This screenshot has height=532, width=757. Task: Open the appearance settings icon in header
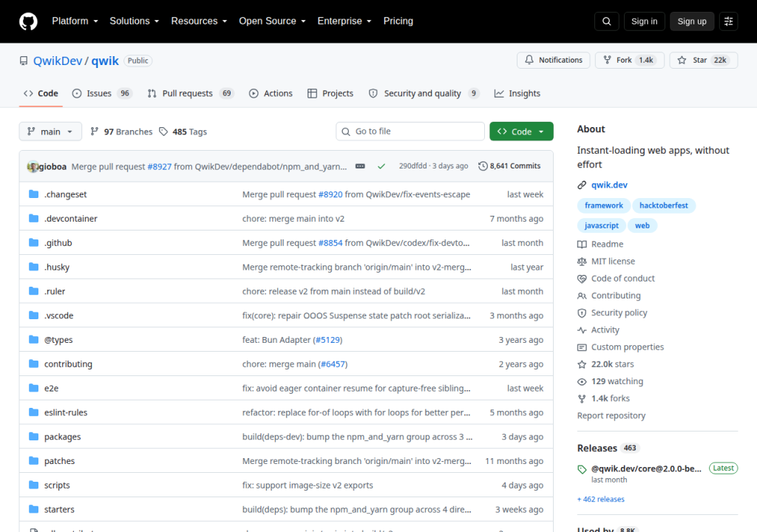coord(728,21)
